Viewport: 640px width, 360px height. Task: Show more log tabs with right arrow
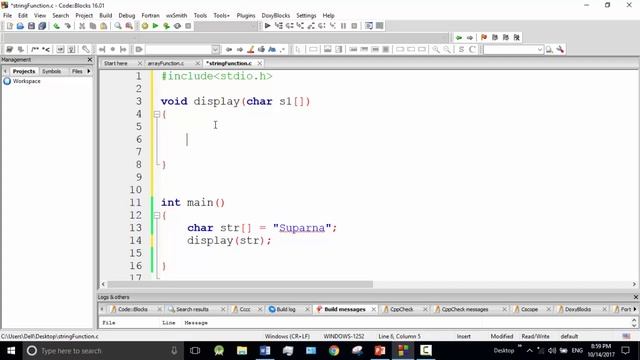tap(635, 309)
